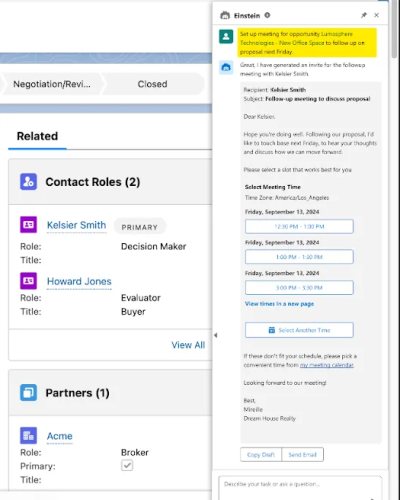Close the Einstein panel
The width and height of the screenshot is (400, 500).
pos(376,15)
